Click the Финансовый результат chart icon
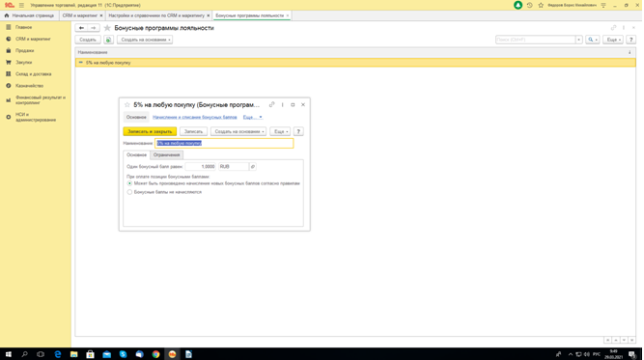The image size is (644, 360). (x=9, y=100)
